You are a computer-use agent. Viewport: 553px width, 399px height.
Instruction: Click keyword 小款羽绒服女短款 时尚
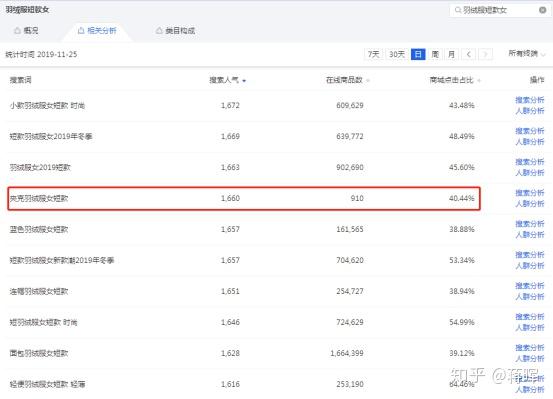47,105
